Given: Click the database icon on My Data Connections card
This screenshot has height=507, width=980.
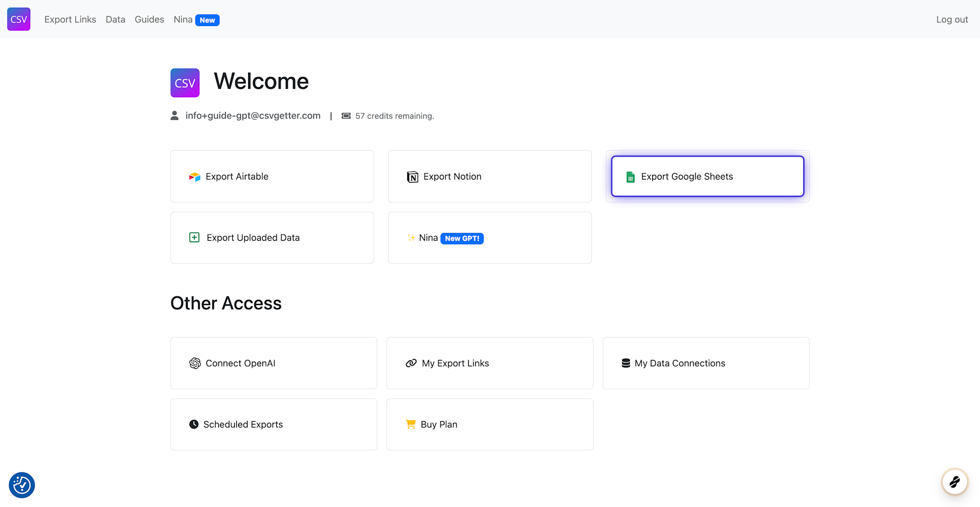Looking at the screenshot, I should pos(626,363).
